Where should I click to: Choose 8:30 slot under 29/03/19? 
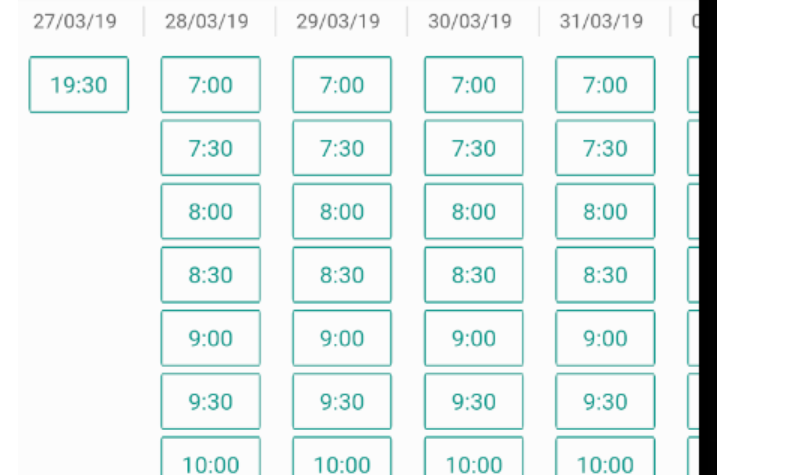click(342, 275)
